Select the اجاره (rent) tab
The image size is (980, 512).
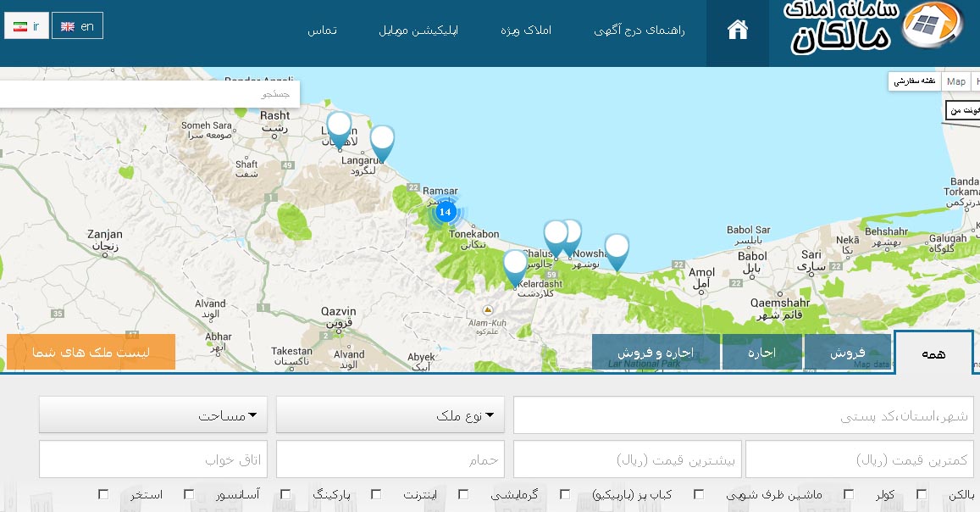[761, 353]
